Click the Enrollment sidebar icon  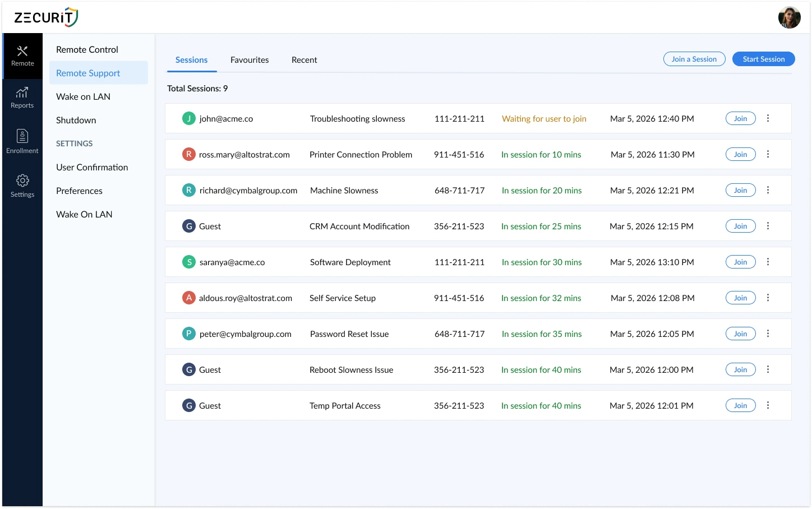22,140
